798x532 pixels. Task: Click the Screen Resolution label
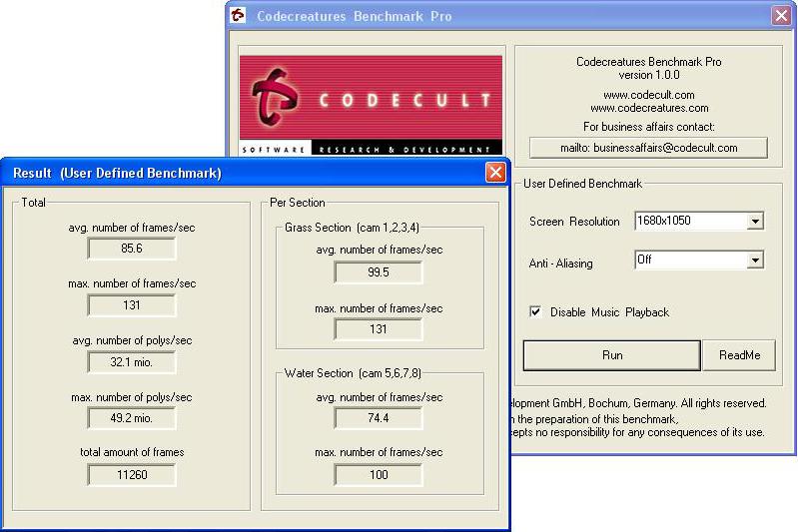[x=574, y=222]
